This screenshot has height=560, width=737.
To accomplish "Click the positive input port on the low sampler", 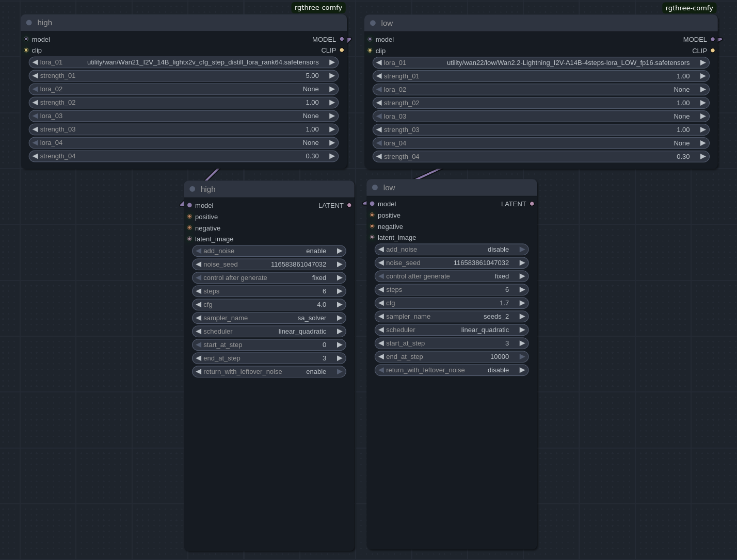I will pos(372,215).
